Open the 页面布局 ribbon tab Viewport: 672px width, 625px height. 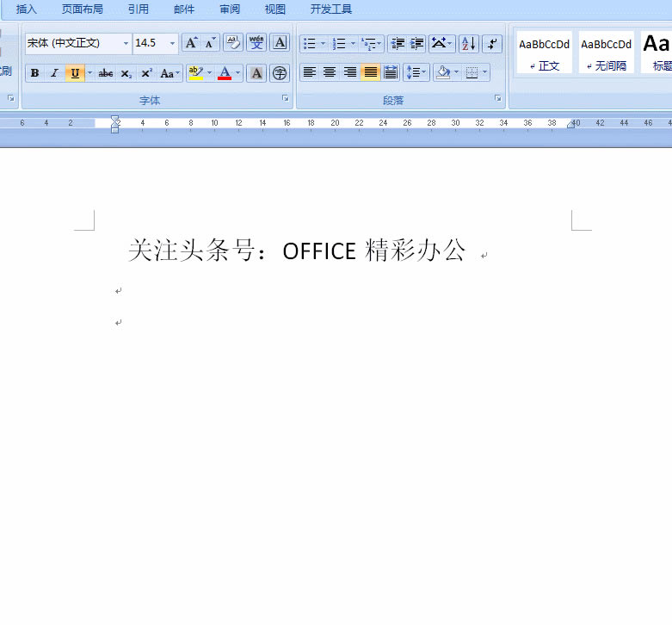point(83,9)
